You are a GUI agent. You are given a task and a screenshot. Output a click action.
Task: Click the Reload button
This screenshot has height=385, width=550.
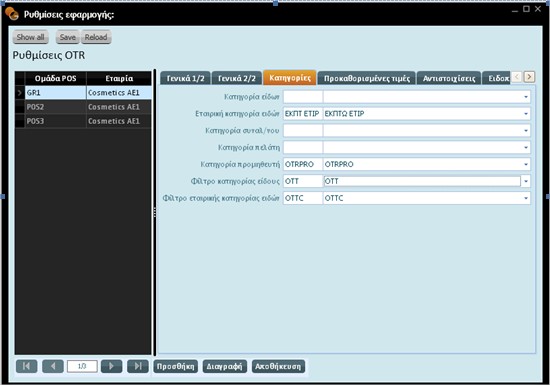(x=96, y=37)
